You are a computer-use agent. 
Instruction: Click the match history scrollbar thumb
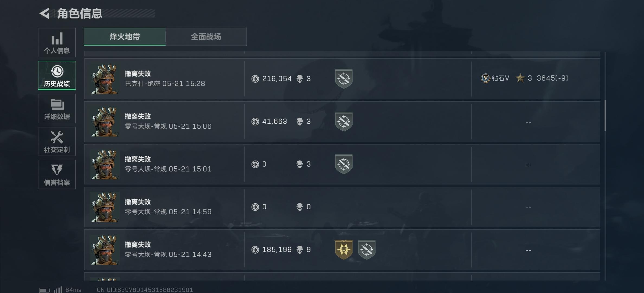click(x=605, y=115)
